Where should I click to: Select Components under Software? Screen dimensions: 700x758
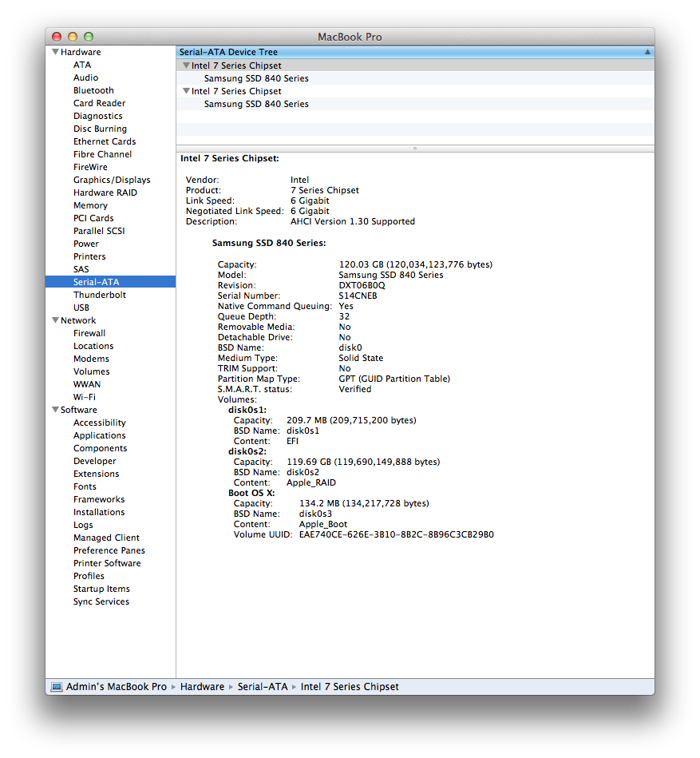[100, 448]
